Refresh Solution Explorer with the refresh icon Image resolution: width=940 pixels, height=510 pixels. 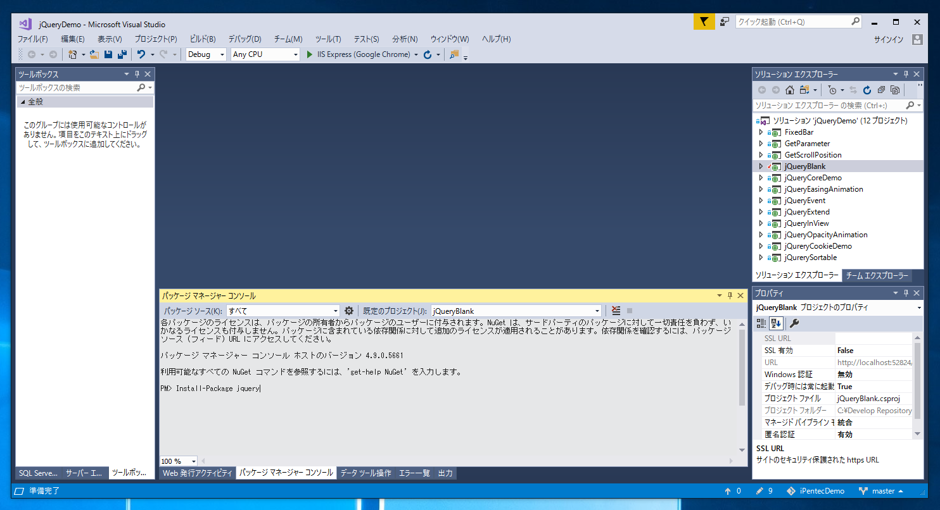[867, 90]
